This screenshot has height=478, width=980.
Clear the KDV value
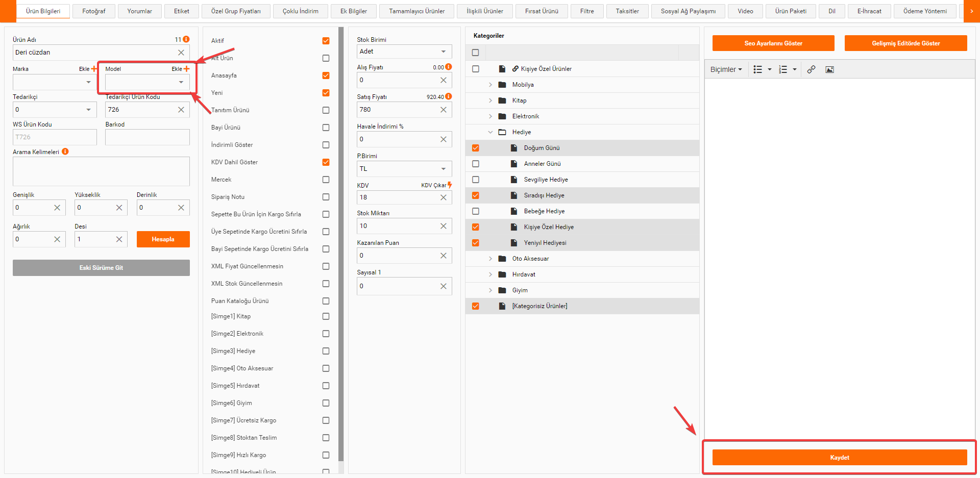(x=444, y=197)
